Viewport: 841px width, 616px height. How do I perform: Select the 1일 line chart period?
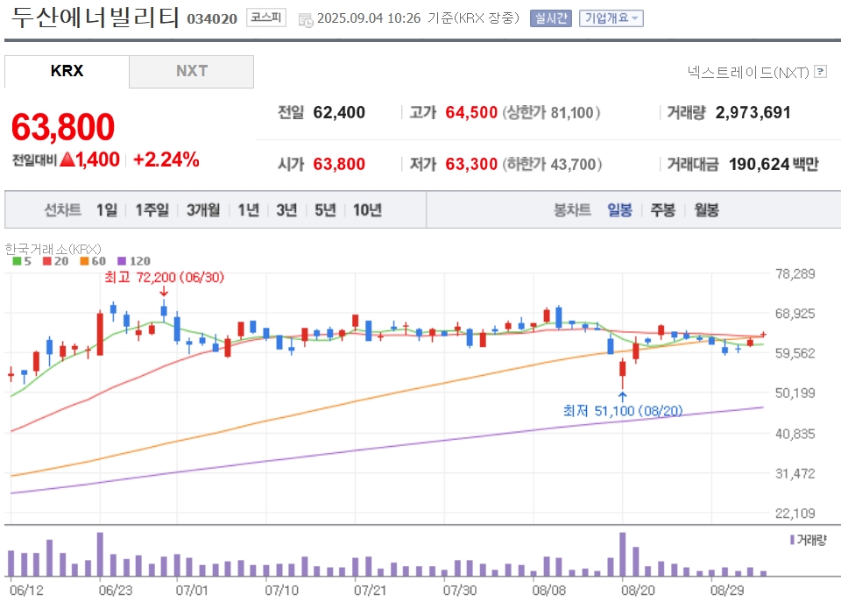107,209
